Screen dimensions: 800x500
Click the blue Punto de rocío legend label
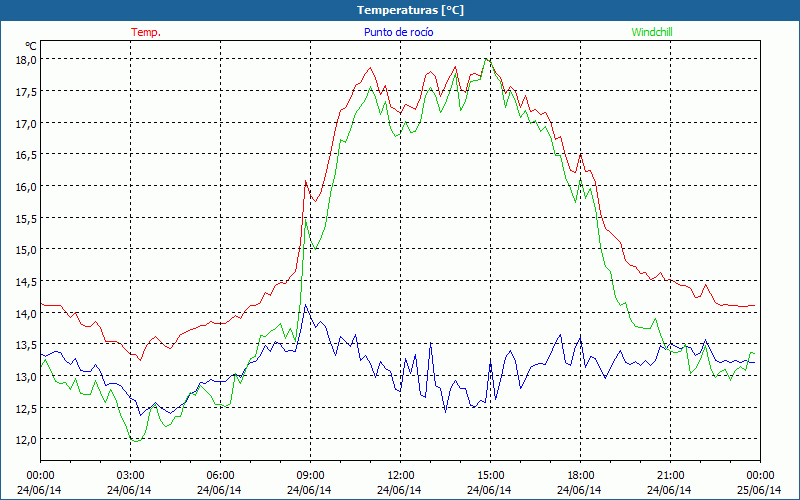[x=398, y=32]
